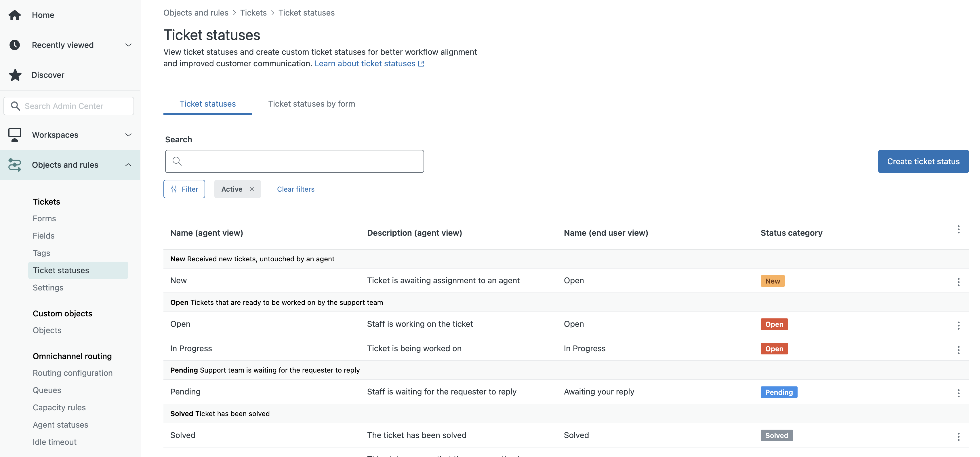This screenshot has height=457, width=980.
Task: Click the Filter button
Action: point(184,189)
